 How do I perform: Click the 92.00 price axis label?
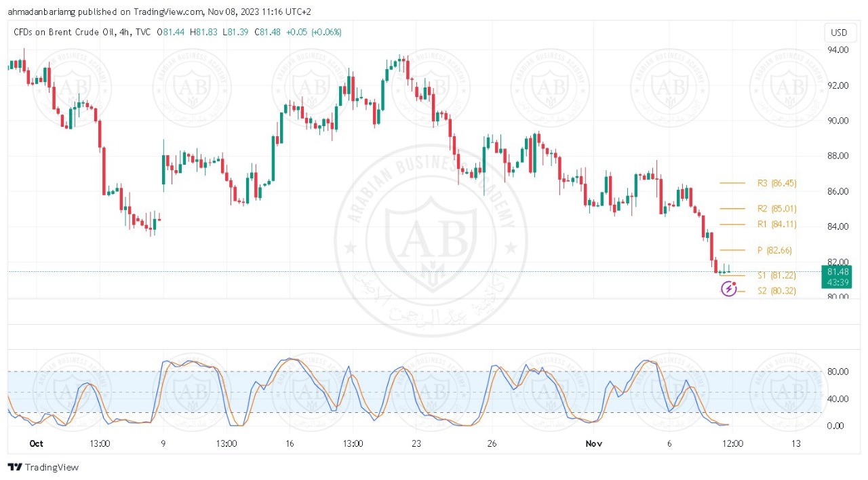(x=838, y=85)
